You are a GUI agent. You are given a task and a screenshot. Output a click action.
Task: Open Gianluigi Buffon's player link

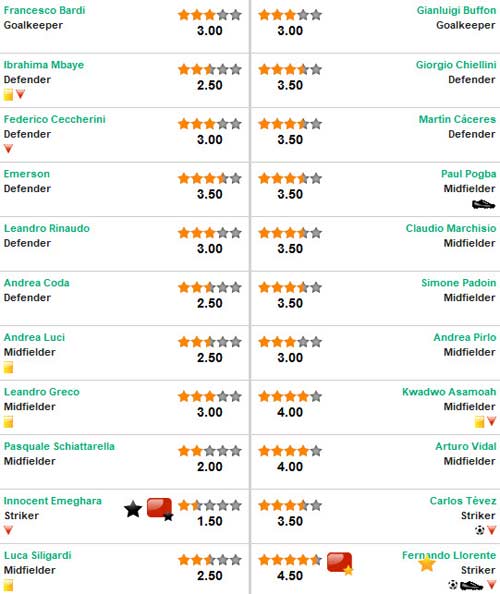[456, 10]
